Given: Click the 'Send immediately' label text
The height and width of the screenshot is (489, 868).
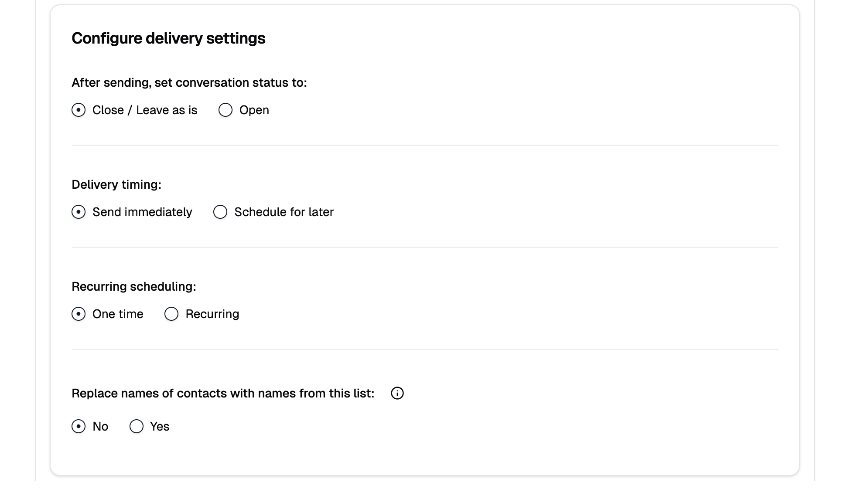Looking at the screenshot, I should pos(142,212).
